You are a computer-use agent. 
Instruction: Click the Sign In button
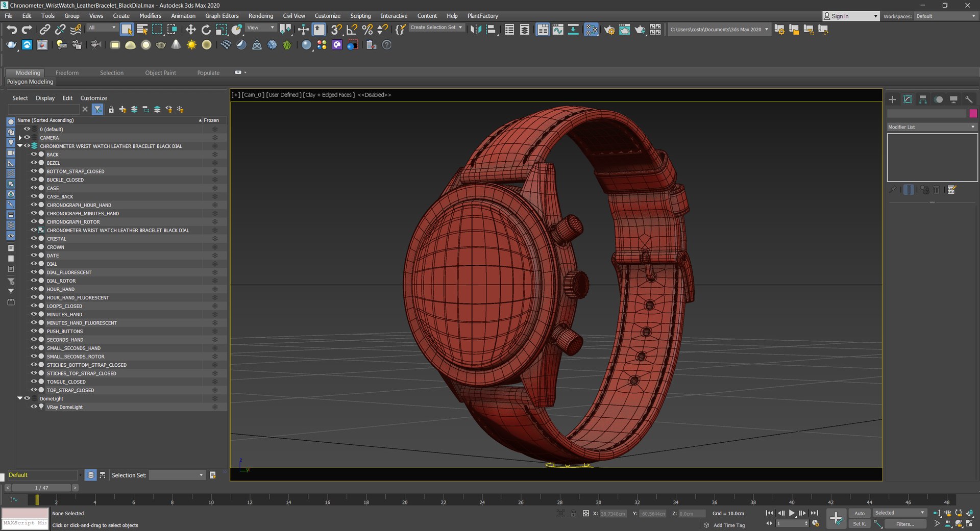tap(851, 16)
